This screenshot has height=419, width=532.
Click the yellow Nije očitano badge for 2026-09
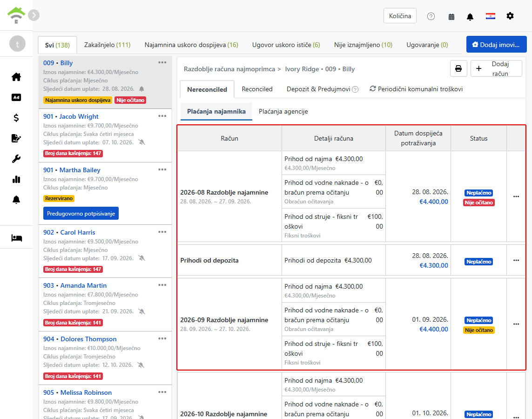point(479,330)
